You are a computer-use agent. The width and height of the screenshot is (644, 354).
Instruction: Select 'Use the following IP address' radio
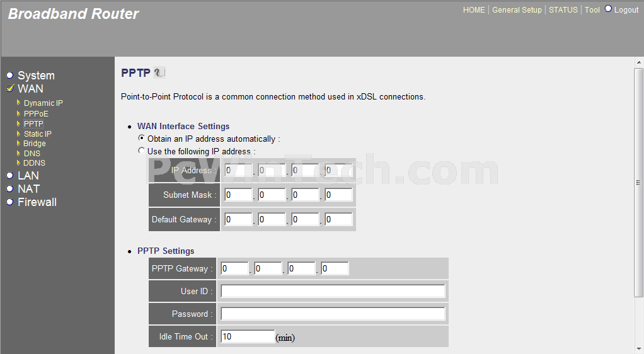[x=141, y=151]
